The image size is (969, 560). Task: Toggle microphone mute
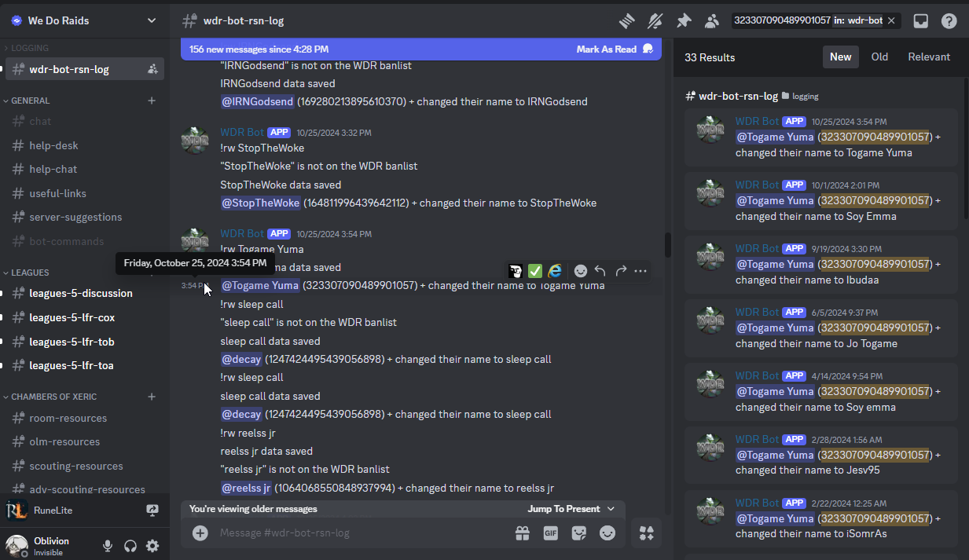tap(108, 546)
